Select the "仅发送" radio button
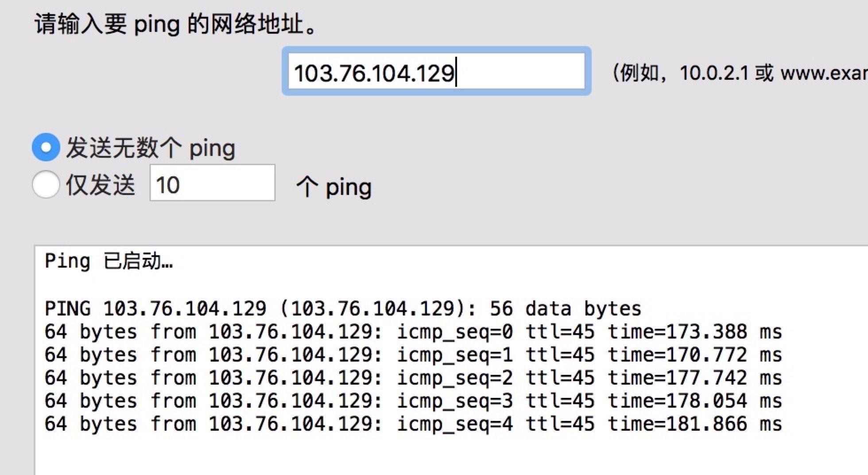Image resolution: width=868 pixels, height=475 pixels. coord(46,184)
